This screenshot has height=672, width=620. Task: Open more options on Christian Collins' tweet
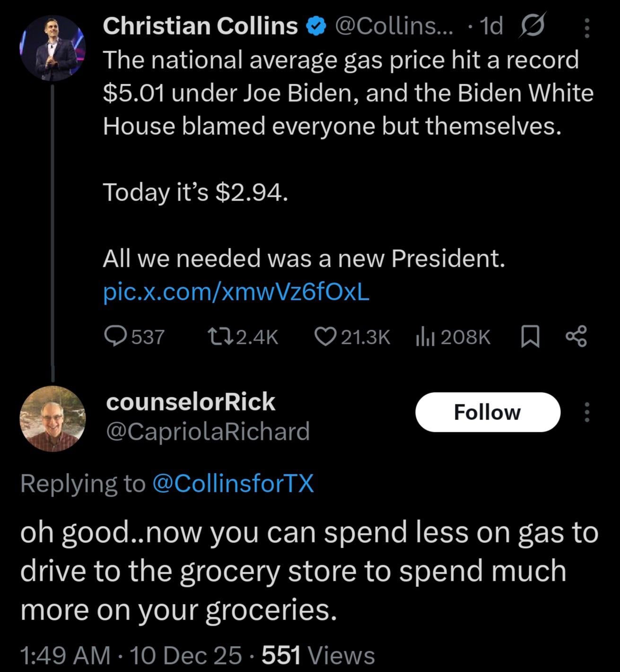[x=587, y=28]
